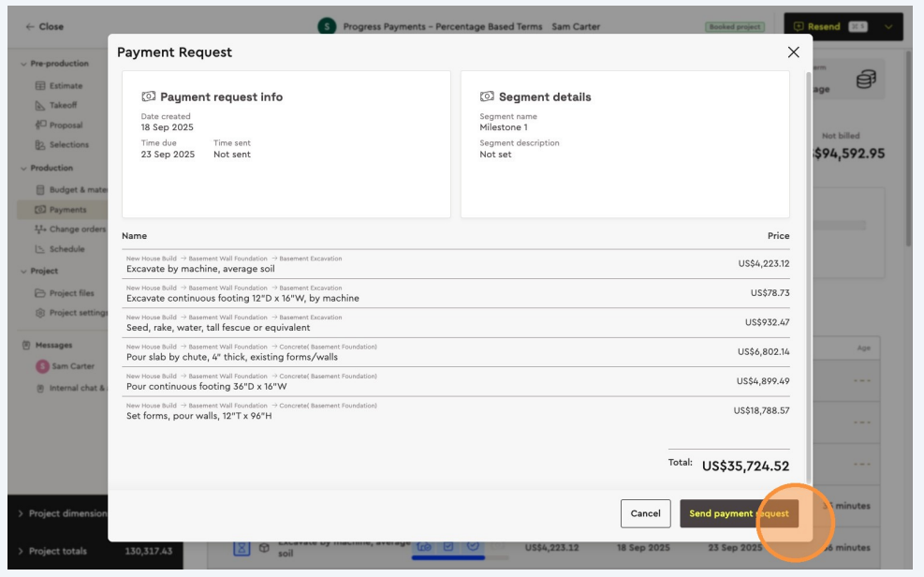Click the Takeoff ruler icon in sidebar

pos(40,105)
